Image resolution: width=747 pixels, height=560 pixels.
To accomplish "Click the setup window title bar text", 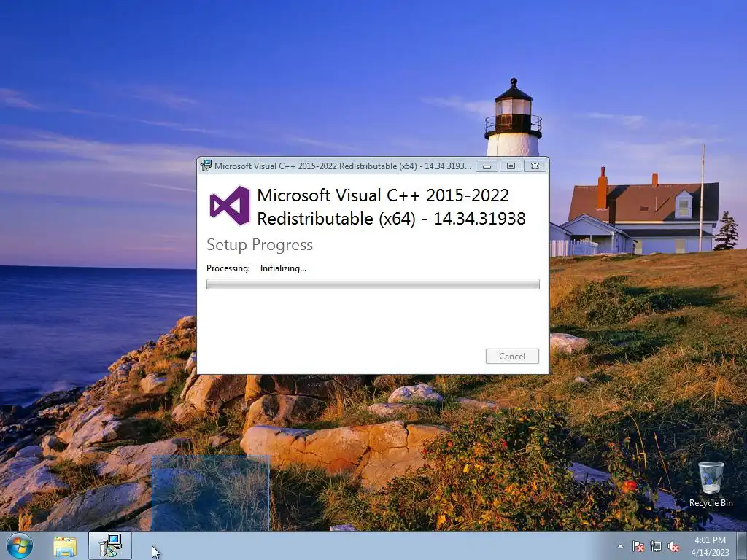I will tap(343, 166).
